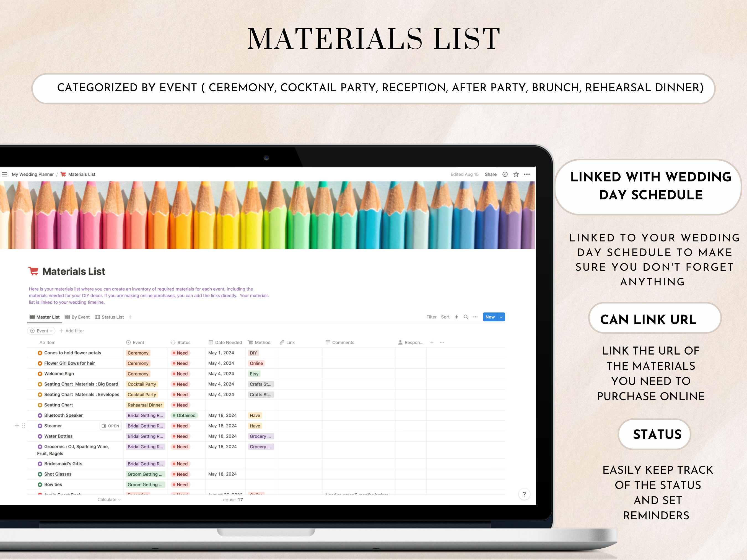Open the sidebar hamburger menu icon

pos(5,174)
